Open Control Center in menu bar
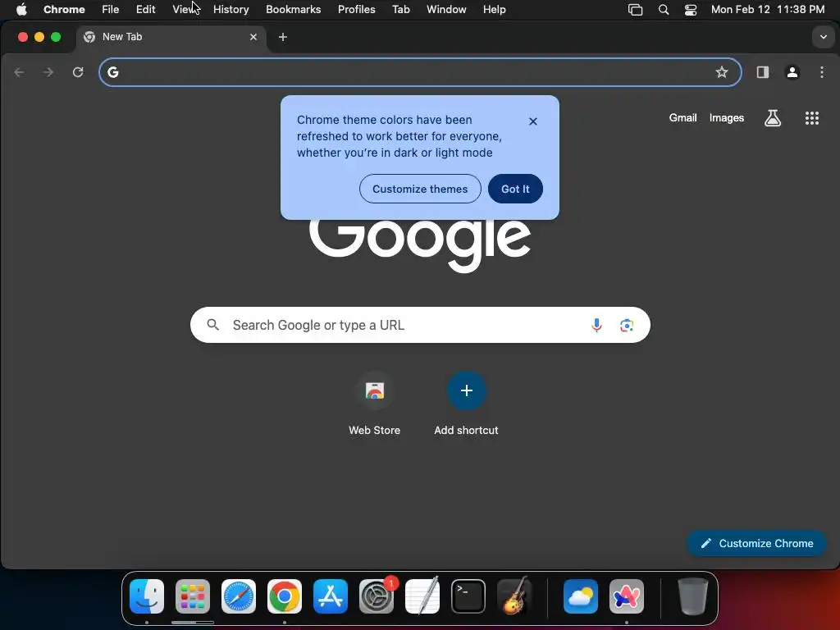 691,10
